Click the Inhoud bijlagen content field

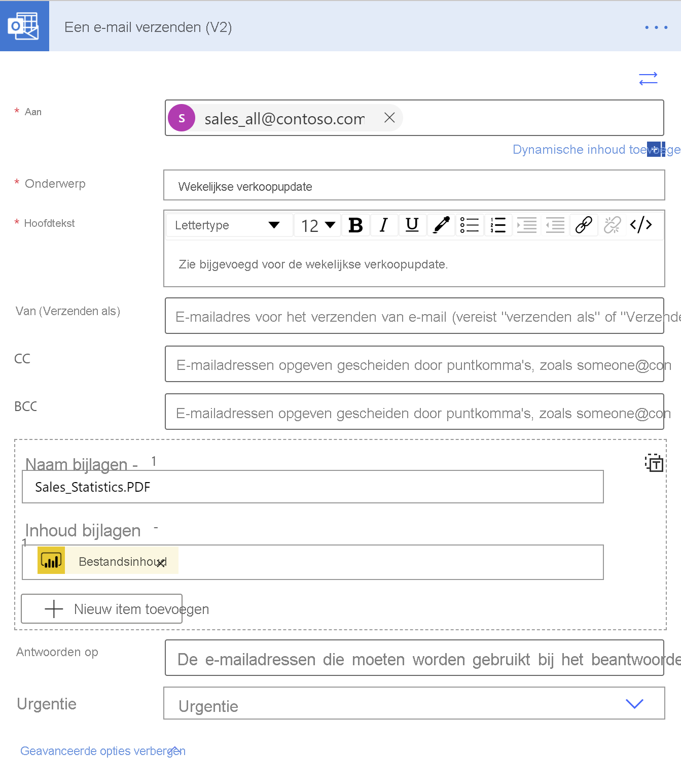point(312,562)
